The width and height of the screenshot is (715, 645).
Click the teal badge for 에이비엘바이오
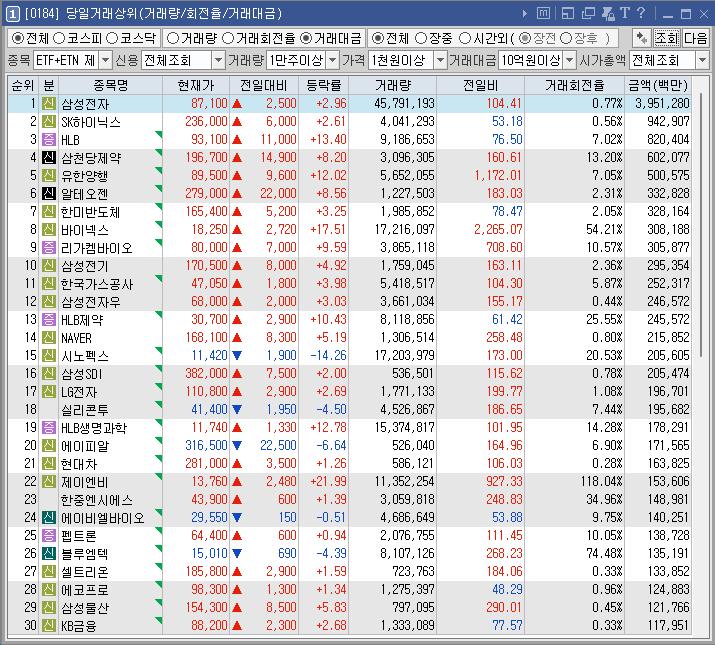coord(49,517)
